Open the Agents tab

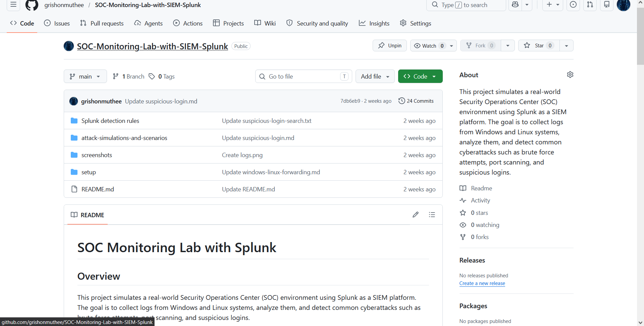point(148,23)
